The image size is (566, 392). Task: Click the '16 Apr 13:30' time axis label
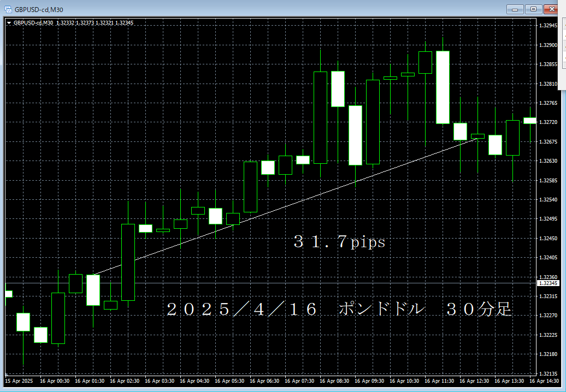(509, 381)
